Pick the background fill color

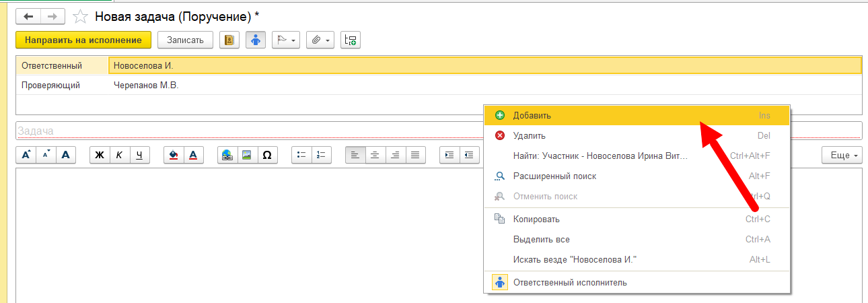(174, 155)
